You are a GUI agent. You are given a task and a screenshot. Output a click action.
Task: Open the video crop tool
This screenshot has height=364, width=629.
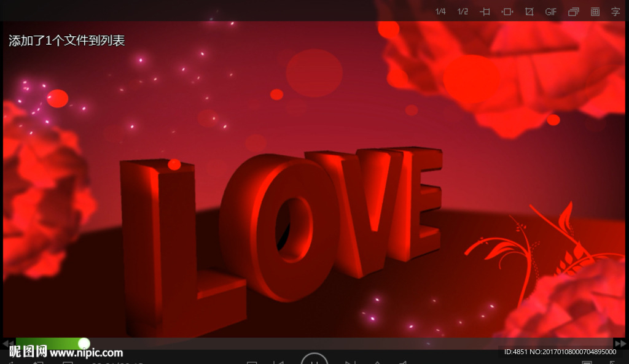[x=529, y=12]
